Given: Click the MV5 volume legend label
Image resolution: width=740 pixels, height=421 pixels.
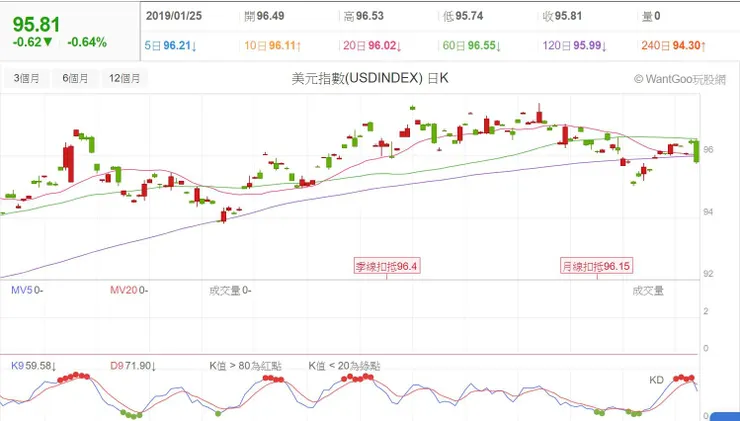Looking at the screenshot, I should [26, 290].
